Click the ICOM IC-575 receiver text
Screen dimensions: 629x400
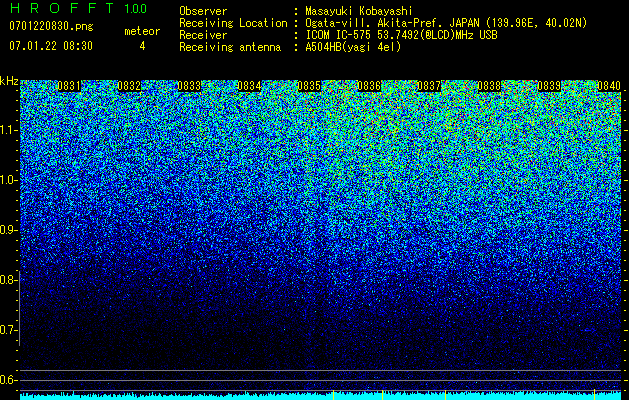[401, 35]
